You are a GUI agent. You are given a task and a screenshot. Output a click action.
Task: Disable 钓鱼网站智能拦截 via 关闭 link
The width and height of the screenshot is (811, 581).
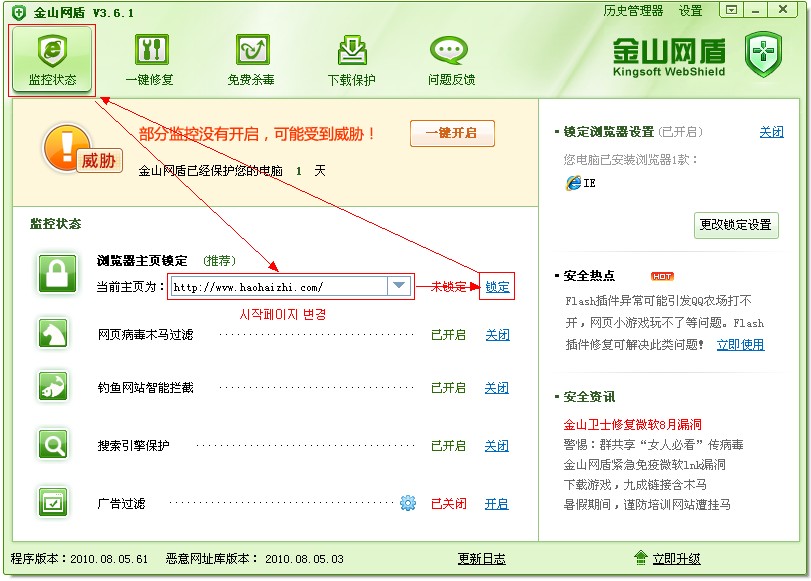[497, 388]
